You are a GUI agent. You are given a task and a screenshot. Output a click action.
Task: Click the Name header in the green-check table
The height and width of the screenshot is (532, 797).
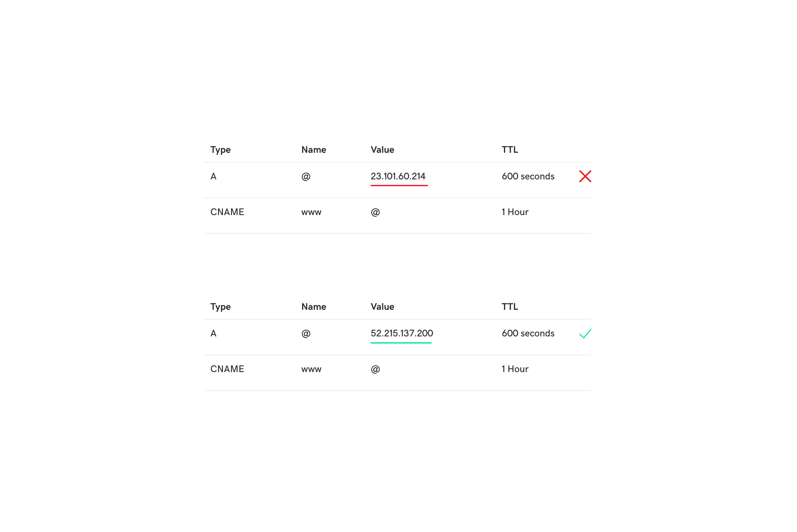pyautogui.click(x=314, y=307)
